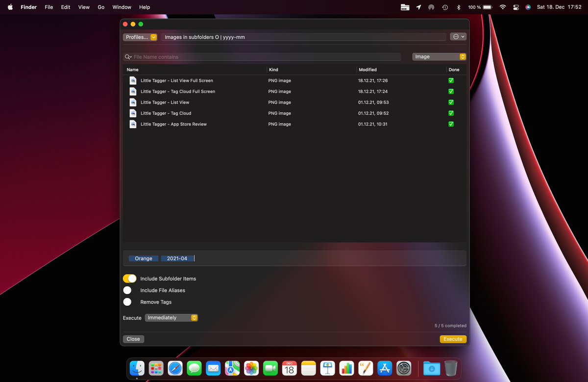Screen dimensions: 588x382
Task: Click the File Name contains search field
Action: pos(262,57)
